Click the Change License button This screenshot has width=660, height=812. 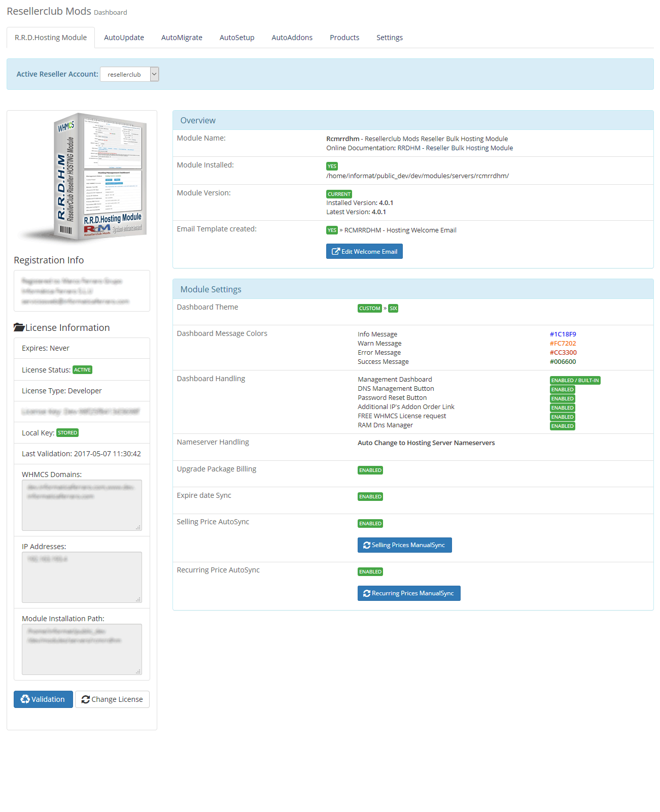pos(112,699)
